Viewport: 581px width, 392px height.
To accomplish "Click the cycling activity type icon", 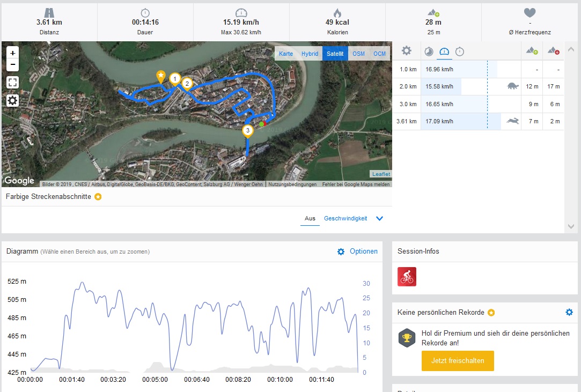I will click(x=407, y=277).
